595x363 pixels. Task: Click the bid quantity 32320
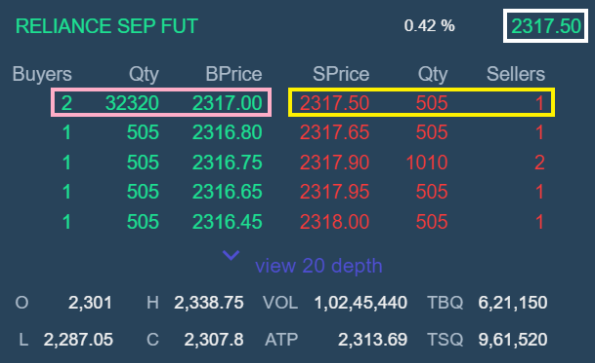pos(132,103)
